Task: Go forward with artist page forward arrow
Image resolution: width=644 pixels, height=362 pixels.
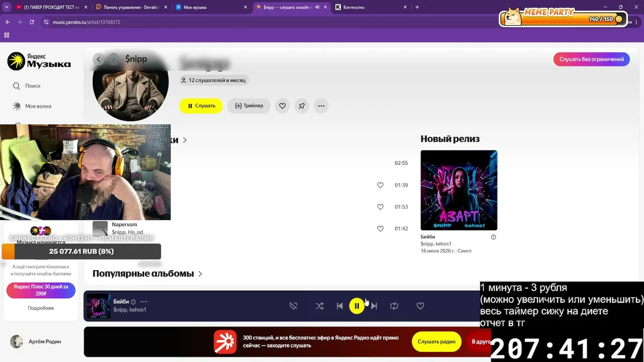Action: pos(114,59)
